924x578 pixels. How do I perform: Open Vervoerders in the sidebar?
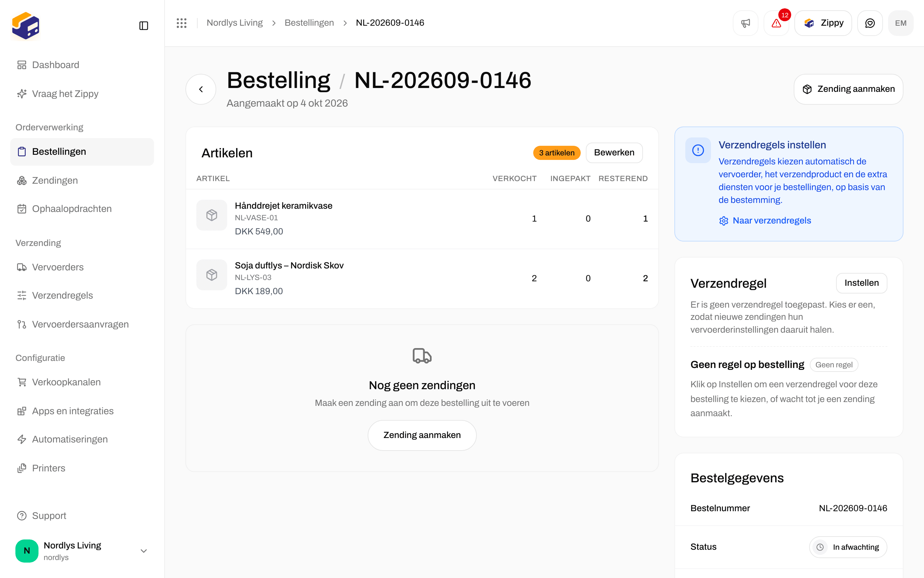(x=82, y=267)
